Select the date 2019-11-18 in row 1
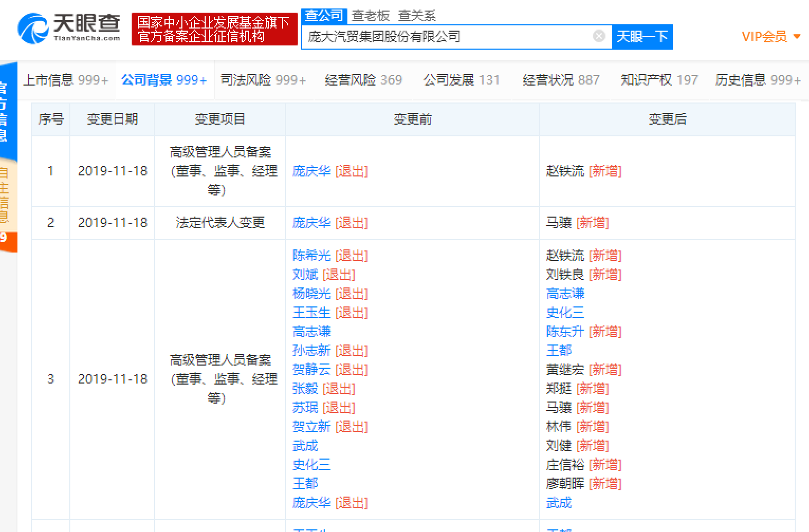Screen dimensions: 809x532 coord(113,171)
